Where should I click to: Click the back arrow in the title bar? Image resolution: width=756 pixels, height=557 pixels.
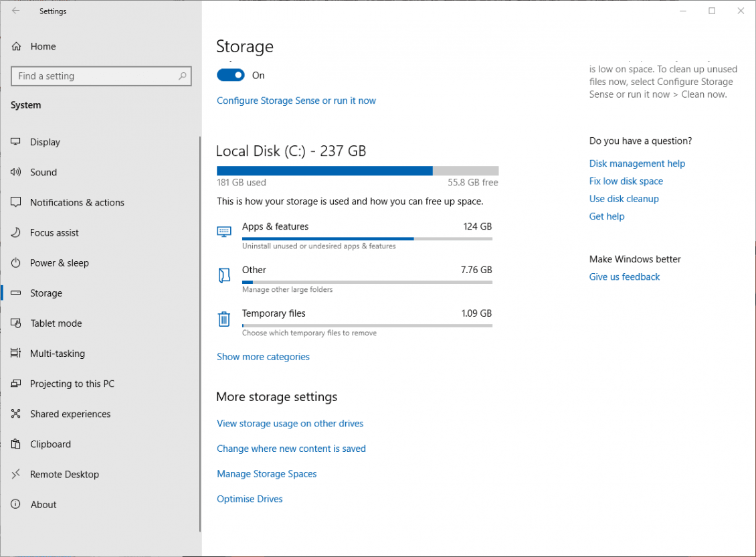pyautogui.click(x=15, y=11)
